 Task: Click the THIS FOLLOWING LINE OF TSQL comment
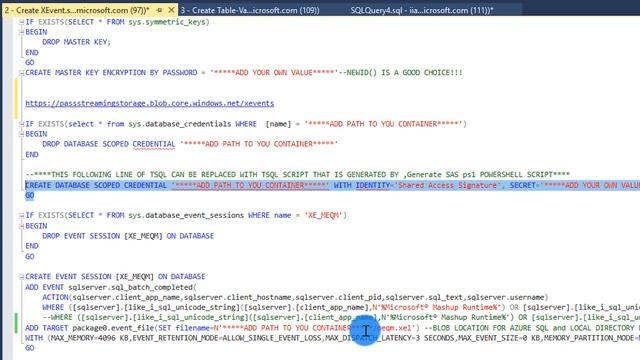[x=297, y=175]
